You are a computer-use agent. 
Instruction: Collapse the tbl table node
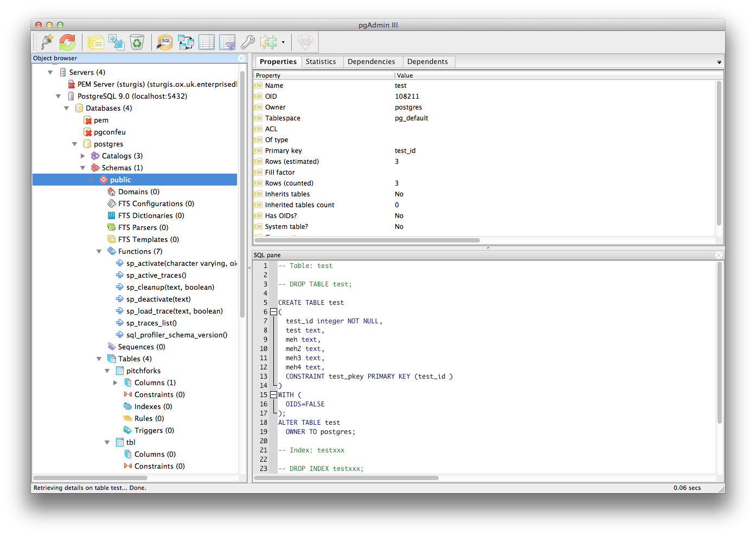(107, 442)
